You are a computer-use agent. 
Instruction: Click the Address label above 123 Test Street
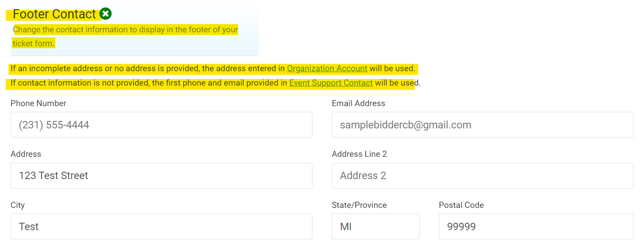(26, 154)
